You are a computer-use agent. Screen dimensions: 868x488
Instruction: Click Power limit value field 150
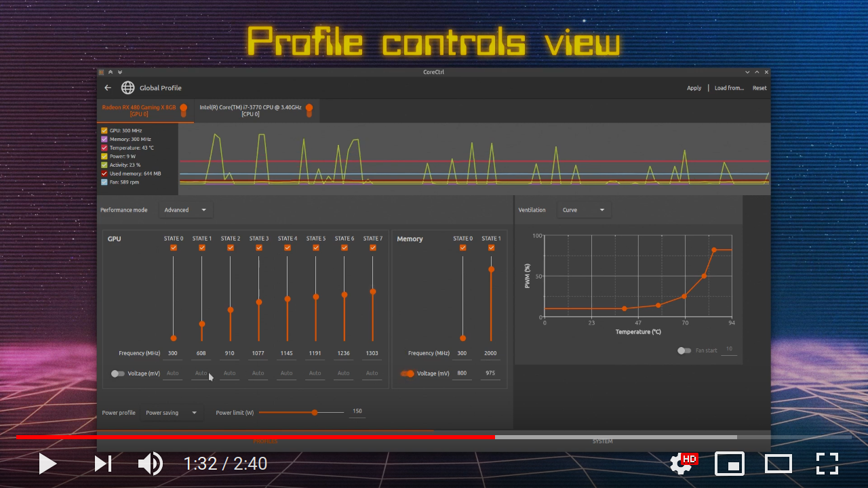(357, 411)
